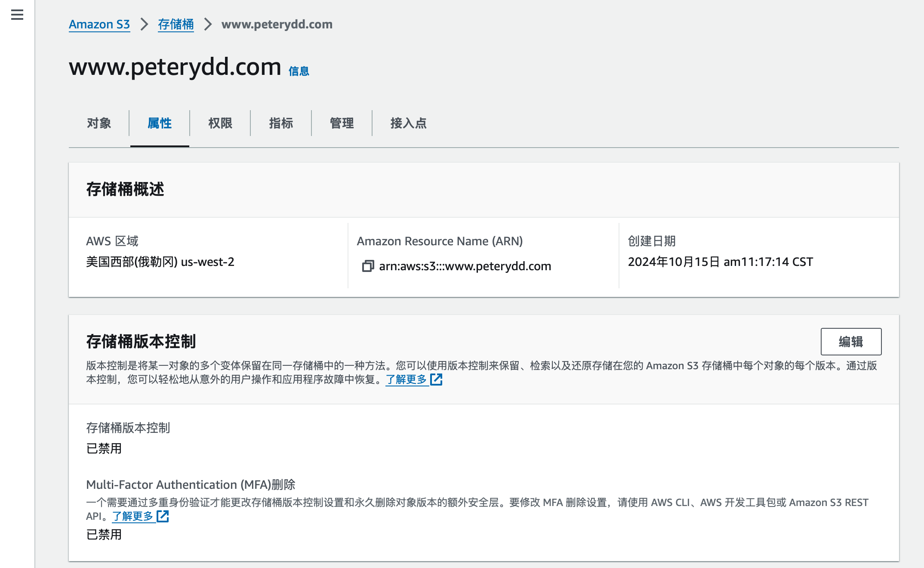Viewport: 924px width, 568px height.
Task: Click current breadcrumb www.peterydd.com
Action: [x=277, y=25]
